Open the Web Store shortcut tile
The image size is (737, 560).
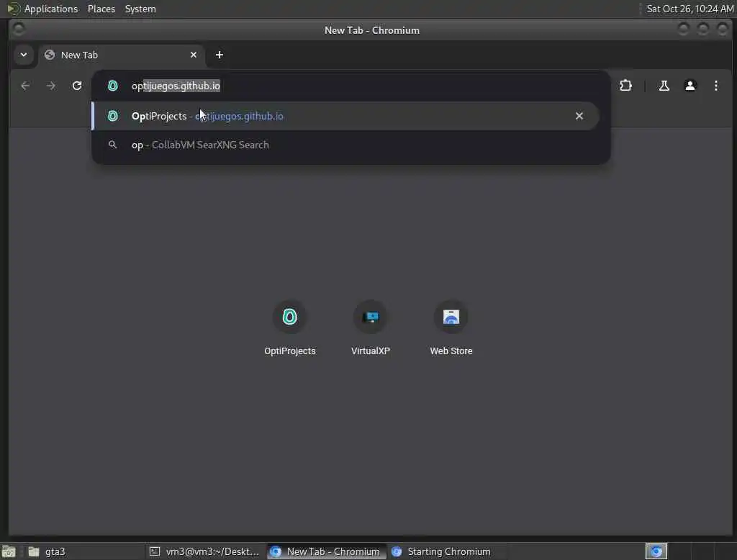451,329
